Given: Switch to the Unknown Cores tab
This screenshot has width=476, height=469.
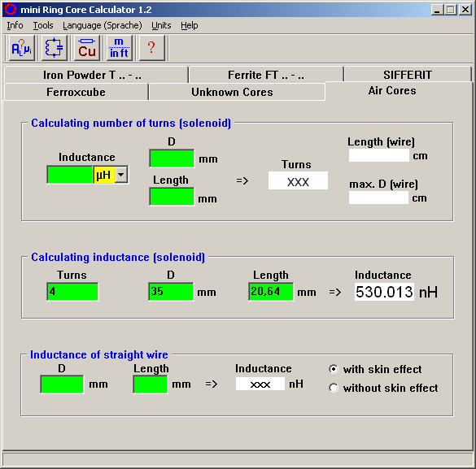Looking at the screenshot, I should coord(232,92).
